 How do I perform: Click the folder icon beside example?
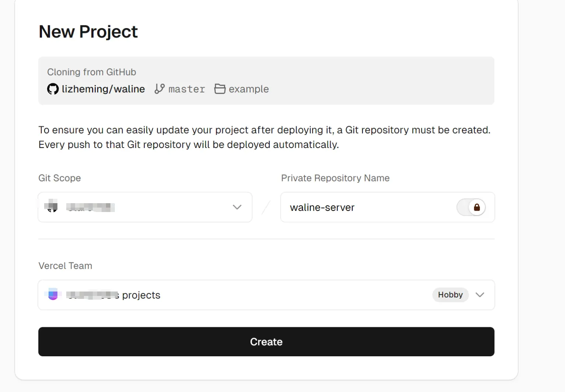220,89
